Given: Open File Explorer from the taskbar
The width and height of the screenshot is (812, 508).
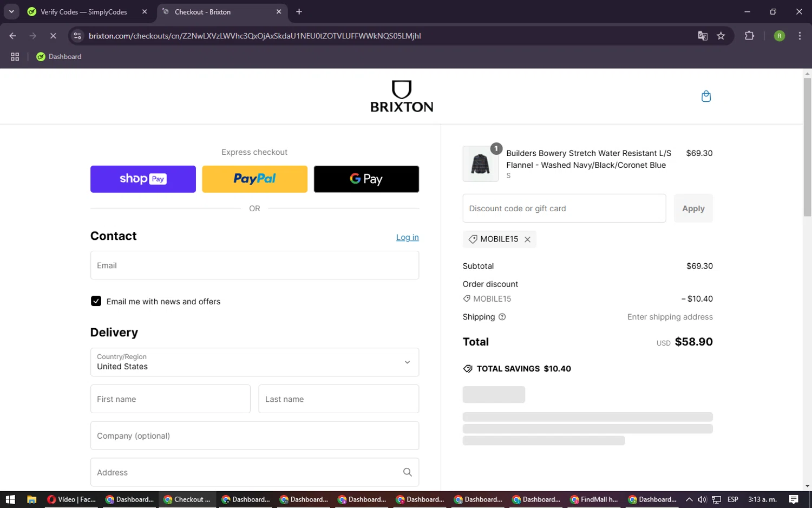Looking at the screenshot, I should coord(31,499).
